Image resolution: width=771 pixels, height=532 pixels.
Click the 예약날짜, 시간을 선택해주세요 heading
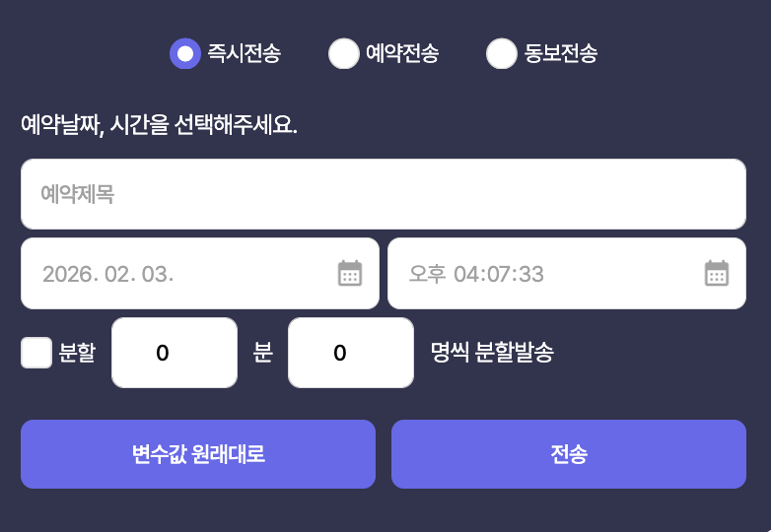coord(159,125)
